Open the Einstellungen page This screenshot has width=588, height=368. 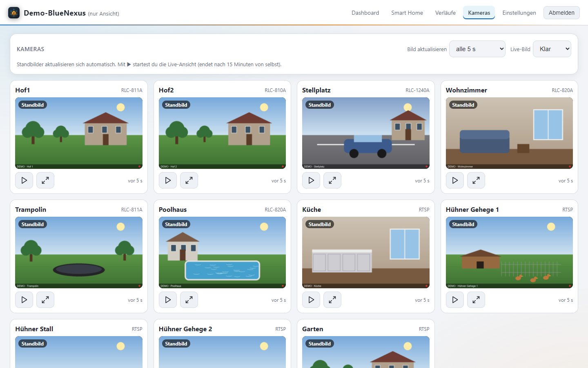point(519,13)
